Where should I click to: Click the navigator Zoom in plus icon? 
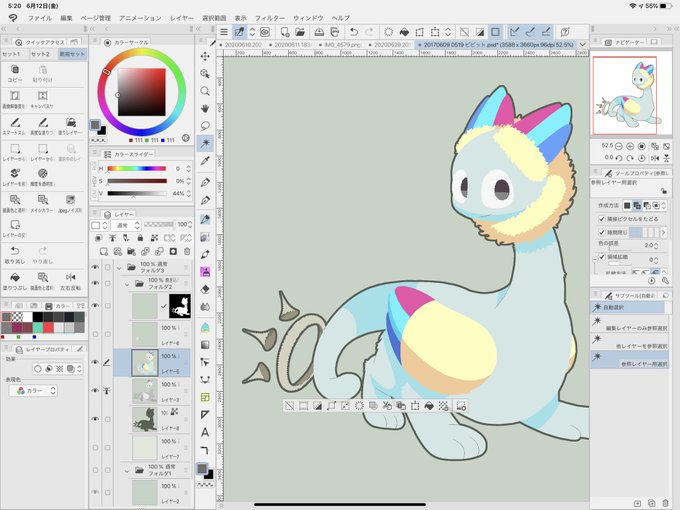click(x=630, y=146)
